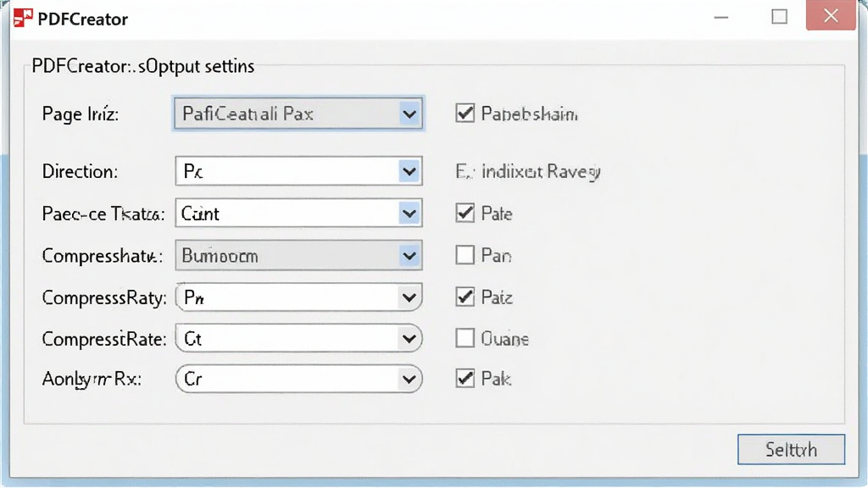Click the "Direction:" label
This screenshot has height=488, width=868.
[81, 171]
